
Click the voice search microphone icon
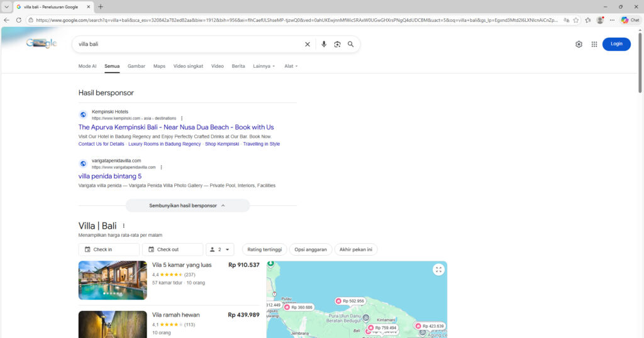324,45
